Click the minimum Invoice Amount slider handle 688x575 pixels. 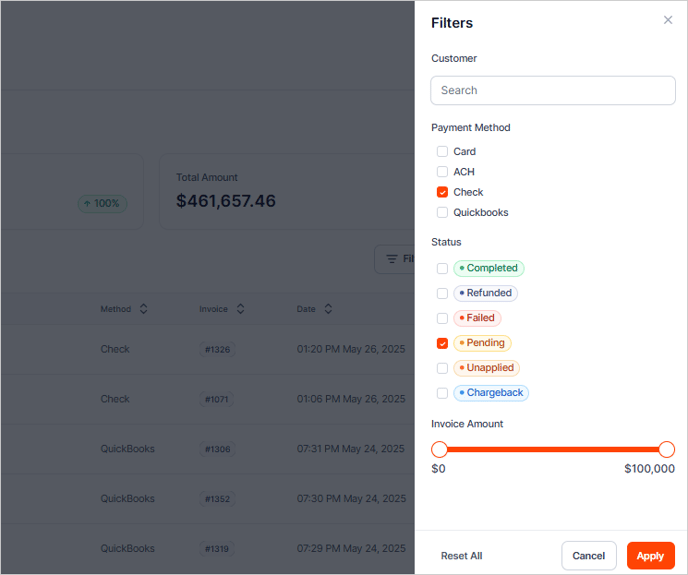[x=439, y=449]
